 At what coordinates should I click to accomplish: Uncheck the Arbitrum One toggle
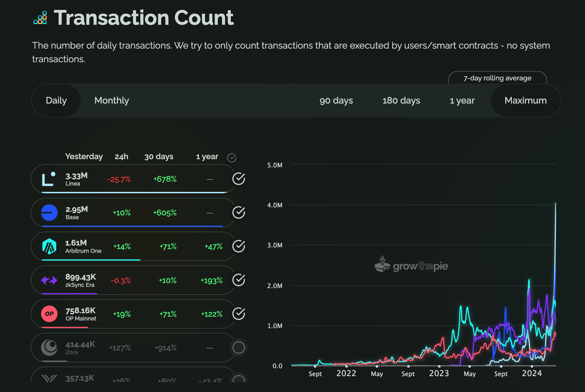239,246
